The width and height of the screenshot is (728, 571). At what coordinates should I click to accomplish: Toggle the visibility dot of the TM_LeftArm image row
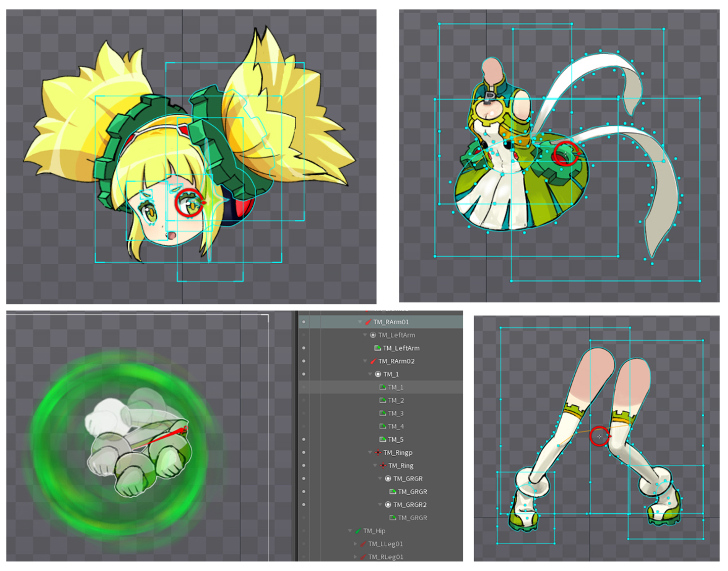pos(304,348)
